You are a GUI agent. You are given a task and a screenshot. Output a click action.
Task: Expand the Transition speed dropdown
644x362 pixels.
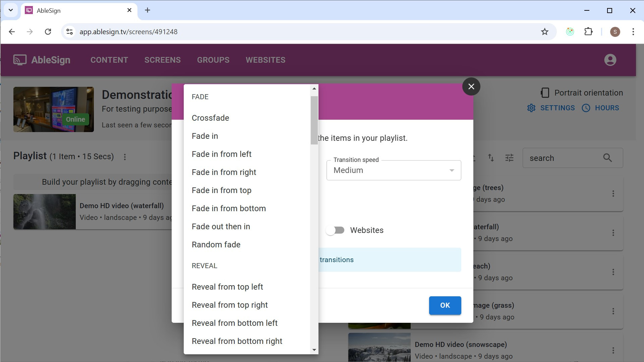tap(394, 170)
